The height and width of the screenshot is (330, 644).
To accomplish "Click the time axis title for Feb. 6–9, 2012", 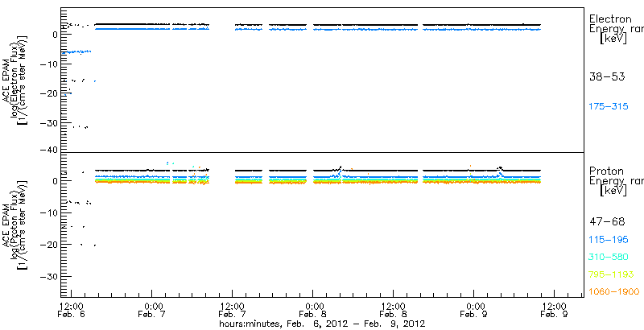I will (322, 324).
